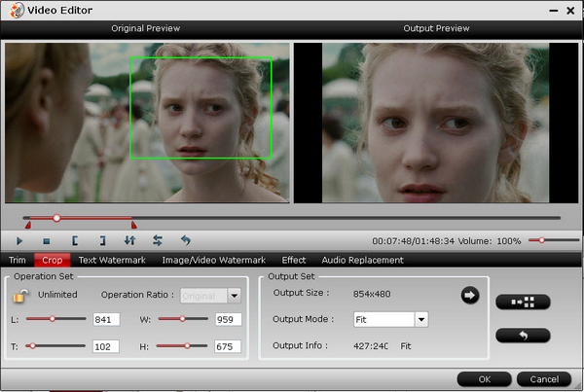Click the timecode 00:07:48/01:48:34
Viewport: 584px width, 392px height.
point(413,241)
